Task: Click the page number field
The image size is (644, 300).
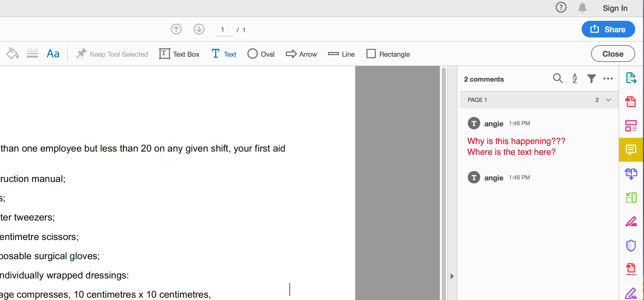Action: tap(224, 30)
